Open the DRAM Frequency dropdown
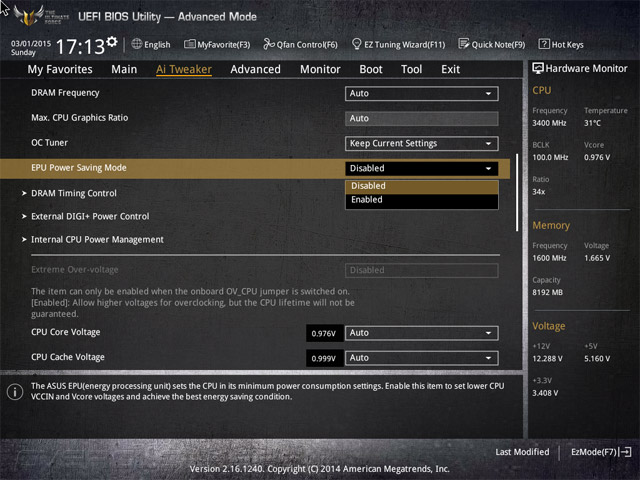The height and width of the screenshot is (480, 640). pos(422,93)
